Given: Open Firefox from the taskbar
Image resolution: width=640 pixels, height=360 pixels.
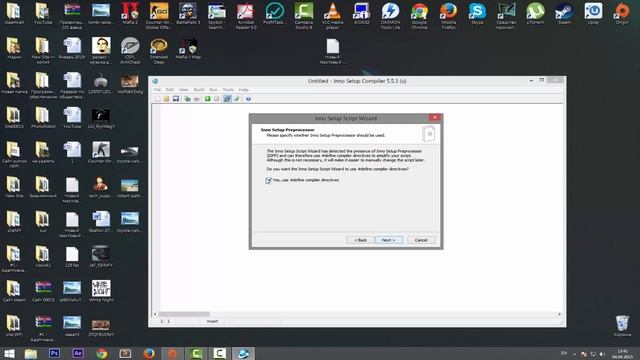Looking at the screenshot, I should (149, 353).
